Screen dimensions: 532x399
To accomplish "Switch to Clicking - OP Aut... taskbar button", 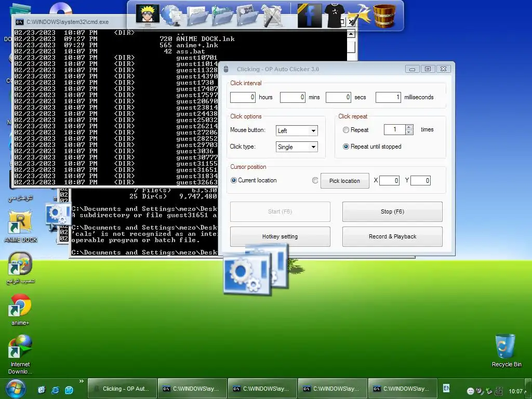I will coord(122,389).
